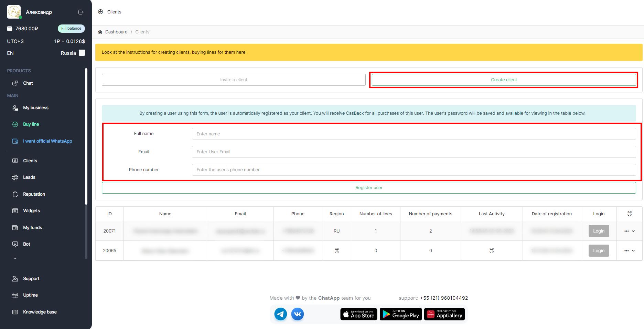Focus the Enter User Email field

pos(414,152)
